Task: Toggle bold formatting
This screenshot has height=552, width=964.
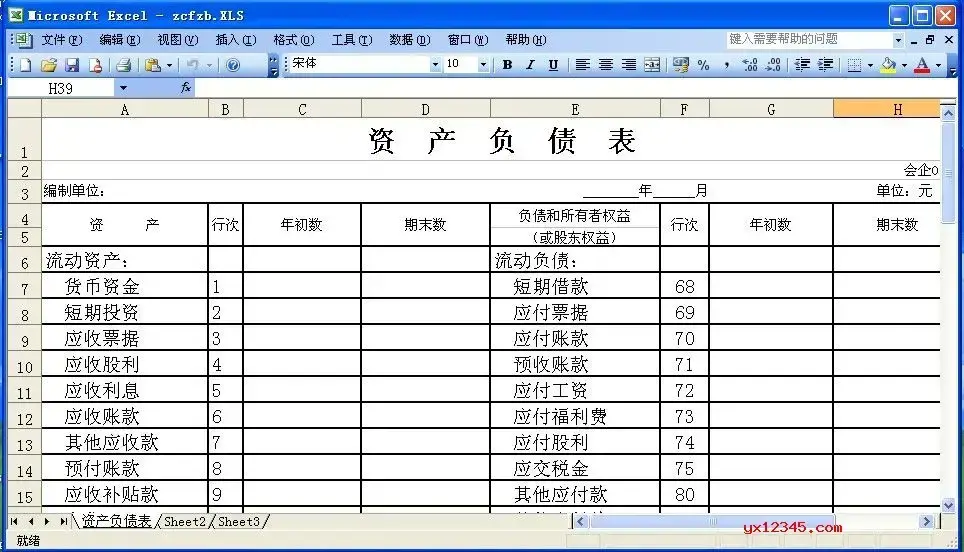Action: click(x=507, y=65)
